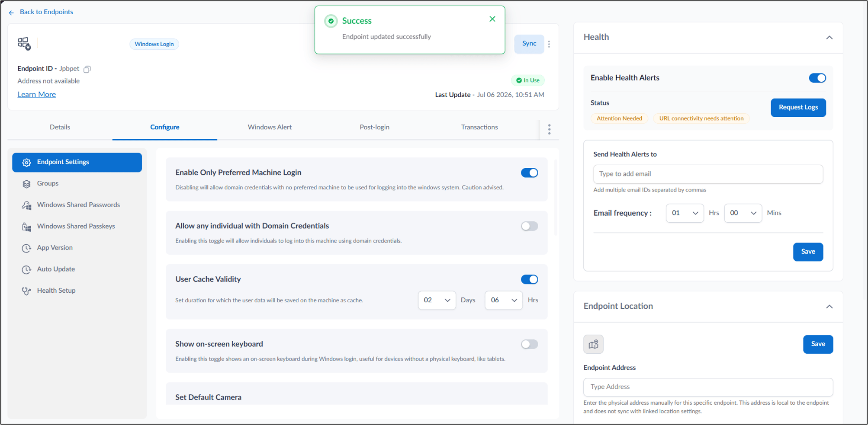This screenshot has width=868, height=425.
Task: Click the URL connectivity needs attention badge
Action: coord(701,118)
